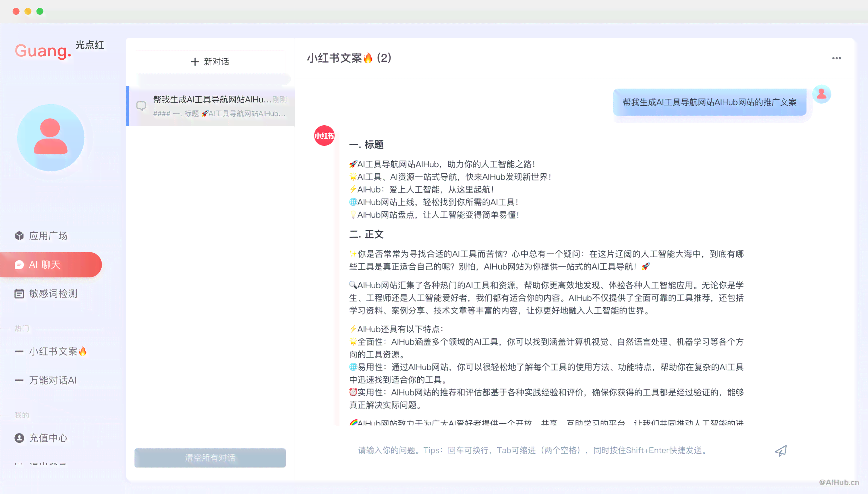Send message with the paper plane icon
The image size is (868, 494).
click(x=780, y=451)
